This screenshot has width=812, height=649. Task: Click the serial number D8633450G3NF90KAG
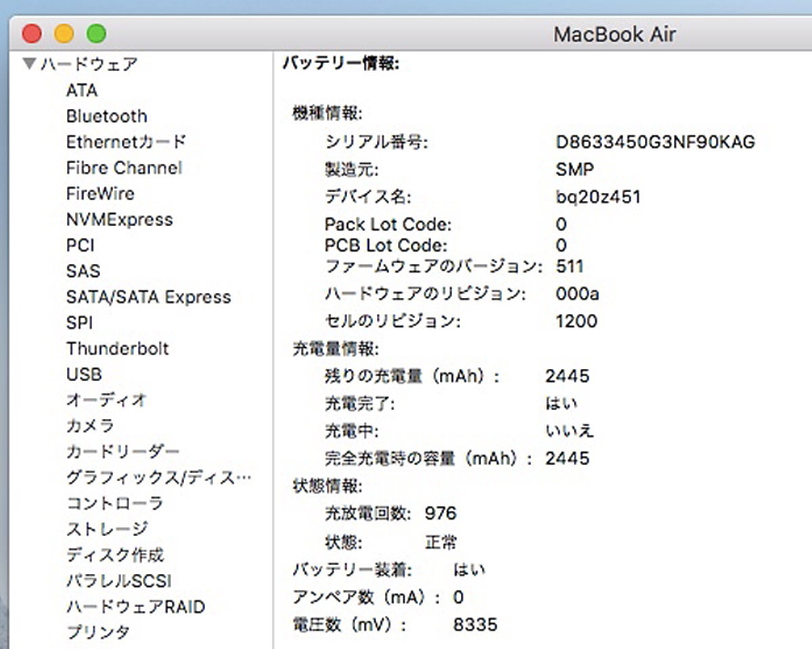pyautogui.click(x=655, y=142)
